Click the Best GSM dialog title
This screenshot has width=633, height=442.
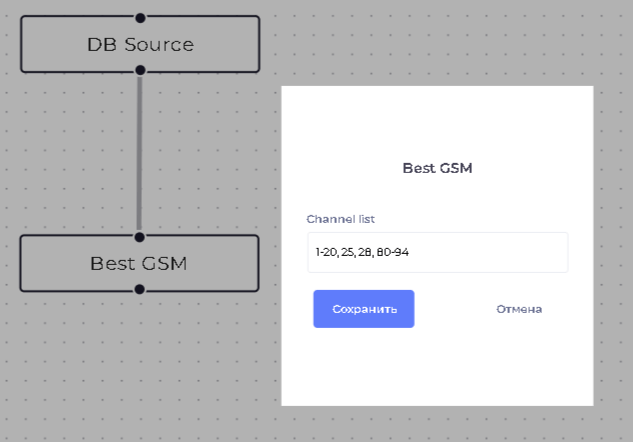(437, 168)
